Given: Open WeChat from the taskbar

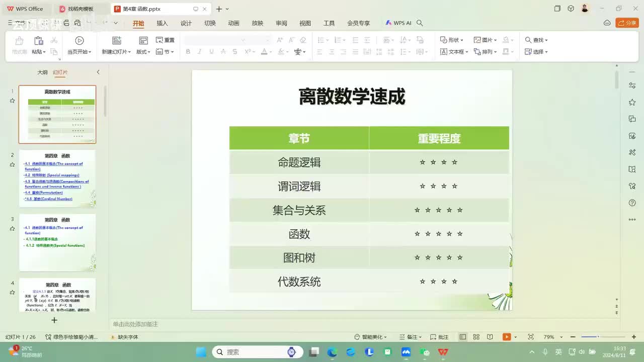Looking at the screenshot, I should pos(425,352).
